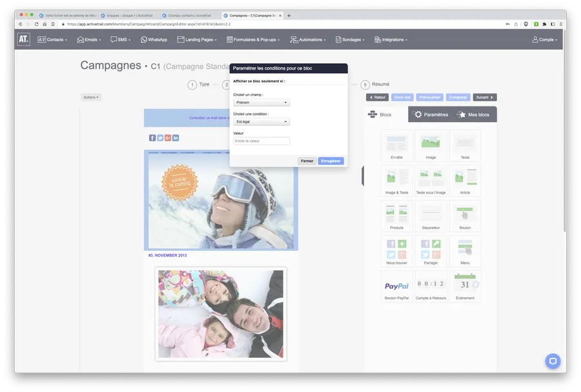
Task: Select the Compte à Rebours block
Action: pos(431,286)
